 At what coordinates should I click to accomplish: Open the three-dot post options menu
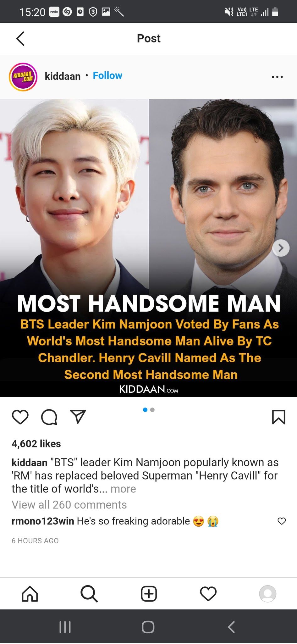click(x=277, y=77)
